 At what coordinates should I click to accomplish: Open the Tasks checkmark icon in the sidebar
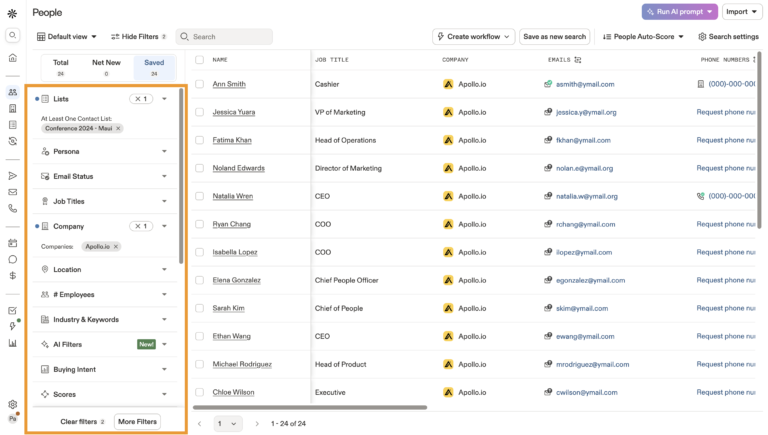coord(13,311)
